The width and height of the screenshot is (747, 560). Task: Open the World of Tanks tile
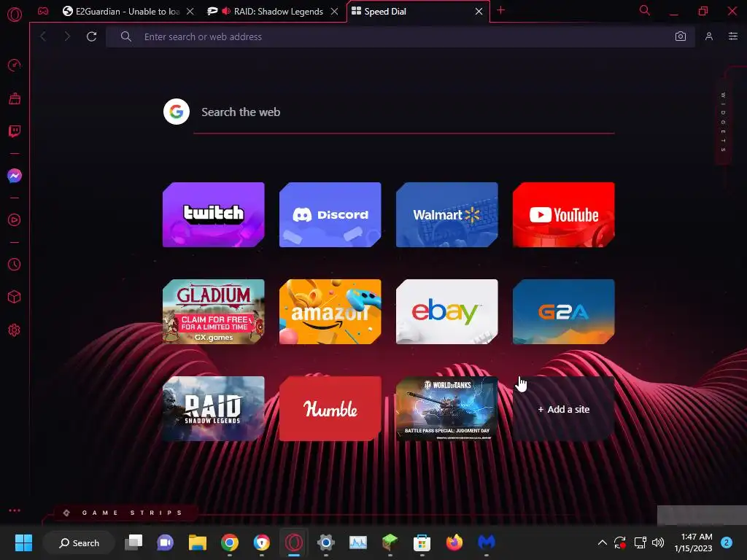click(x=447, y=409)
